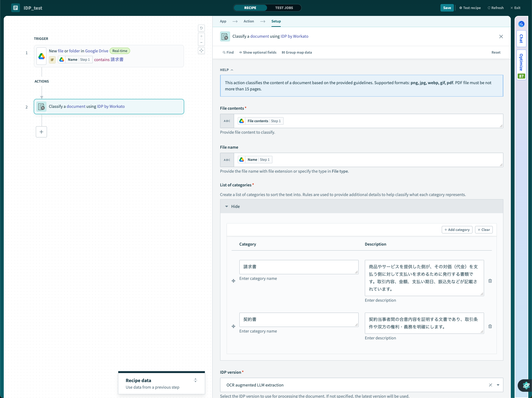Select the File contents Step 1 datapill
This screenshot has width=532, height=398.
click(x=261, y=121)
